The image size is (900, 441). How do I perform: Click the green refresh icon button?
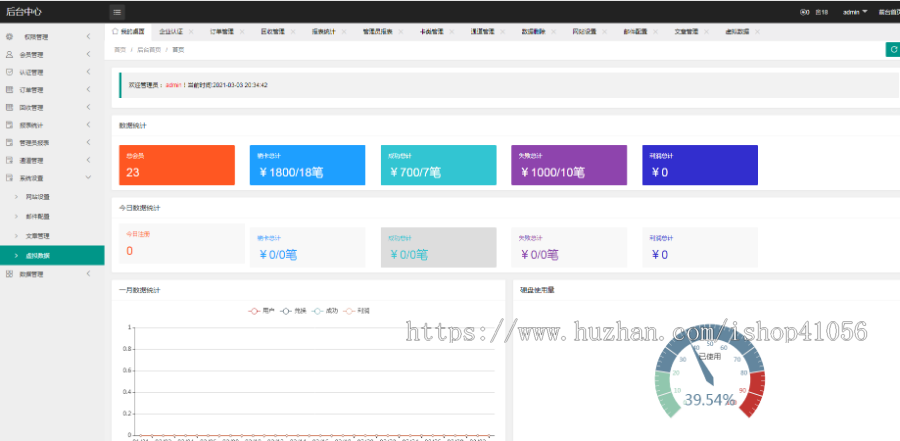coord(892,49)
